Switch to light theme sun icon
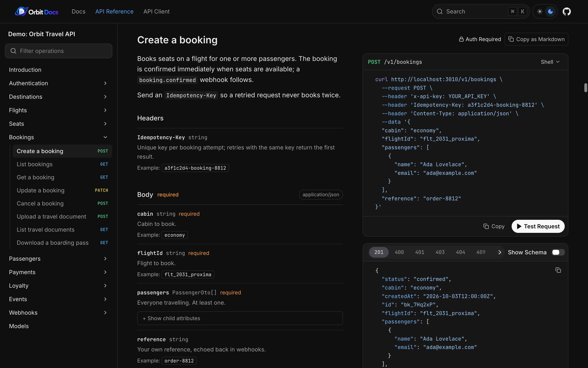The image size is (588, 368). 540,11
